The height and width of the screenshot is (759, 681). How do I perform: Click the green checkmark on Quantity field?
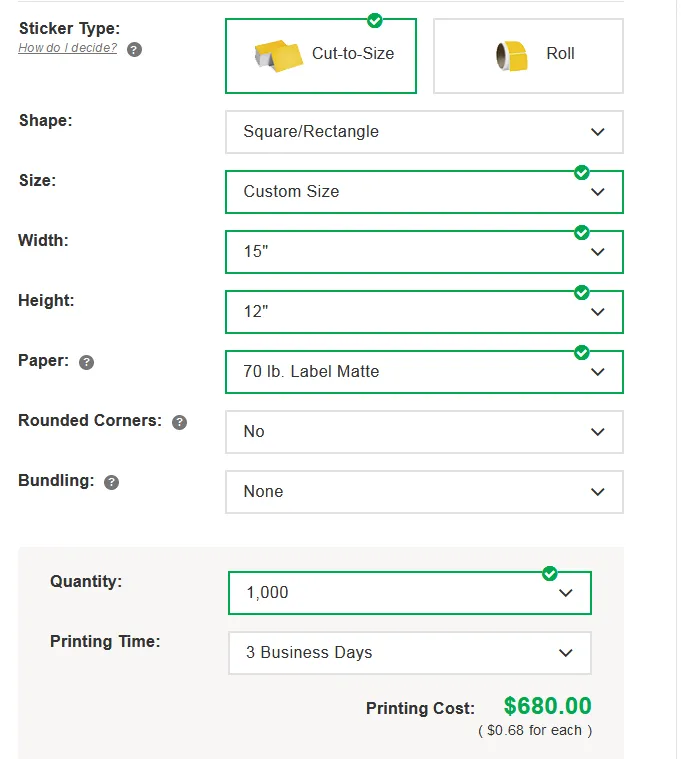point(549,573)
